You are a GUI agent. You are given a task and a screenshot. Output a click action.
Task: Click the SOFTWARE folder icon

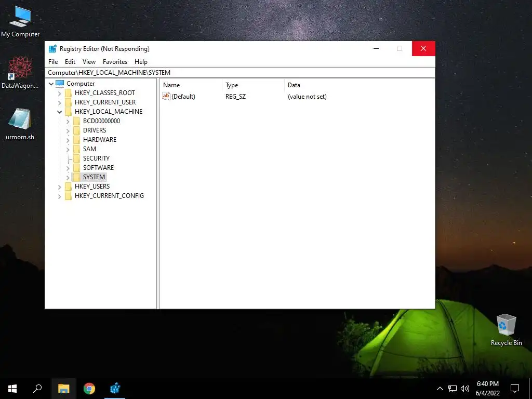(77, 168)
